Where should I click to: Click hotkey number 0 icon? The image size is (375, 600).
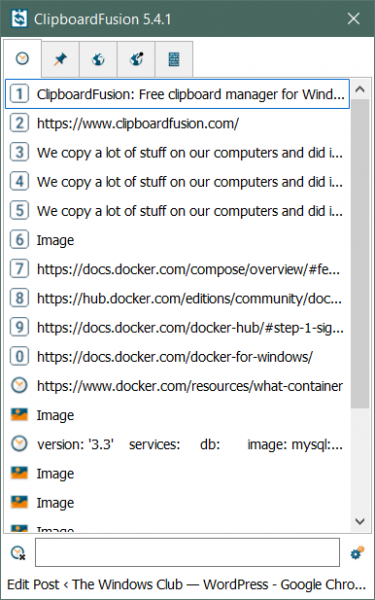19,357
